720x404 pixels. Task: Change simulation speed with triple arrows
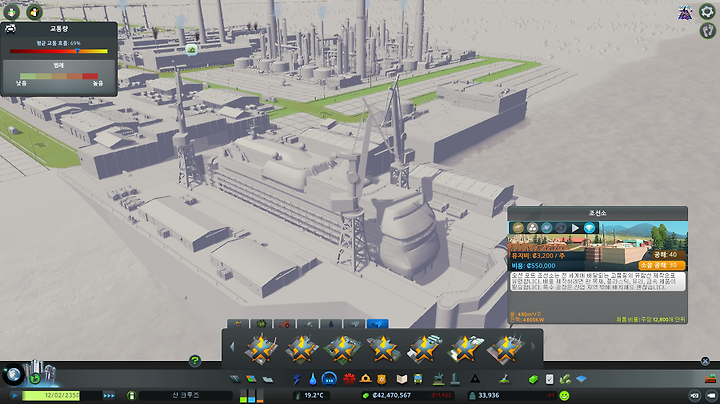109,395
